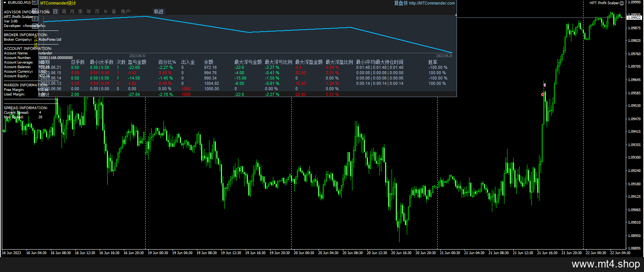Screen dimensions: 644x272
Task: Toggle the 轨迹 (track) button
Action: [x=159, y=12]
